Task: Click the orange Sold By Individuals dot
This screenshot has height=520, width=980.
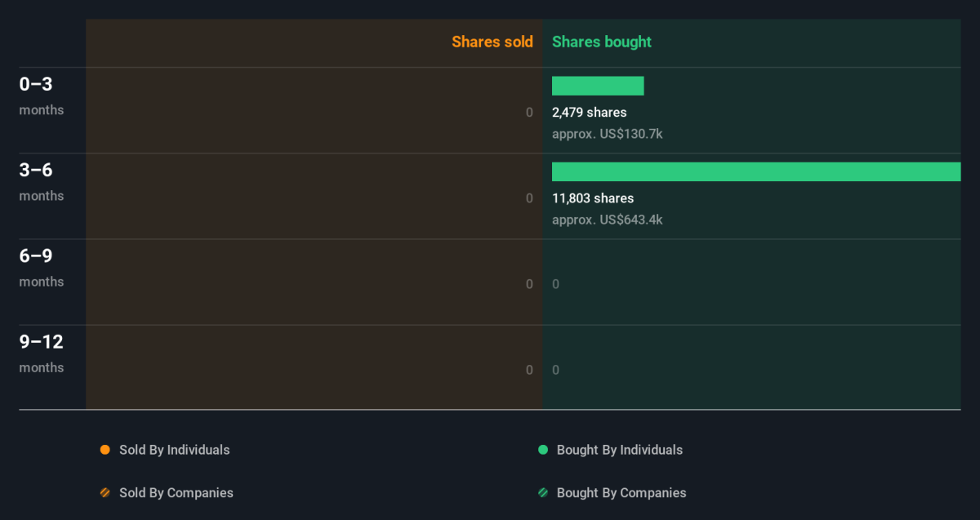Action: 105,450
